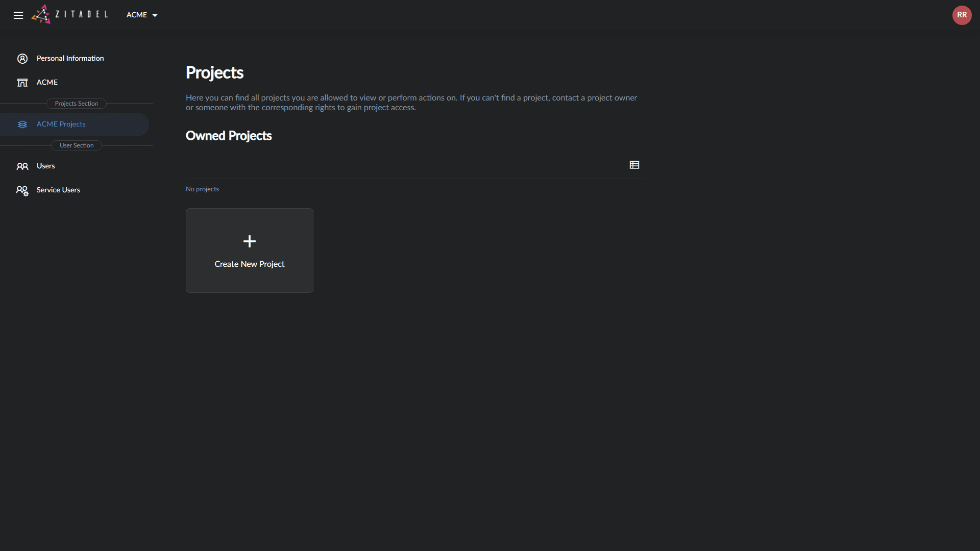Open the Users page
Screen dimensions: 980x551
click(x=45, y=166)
